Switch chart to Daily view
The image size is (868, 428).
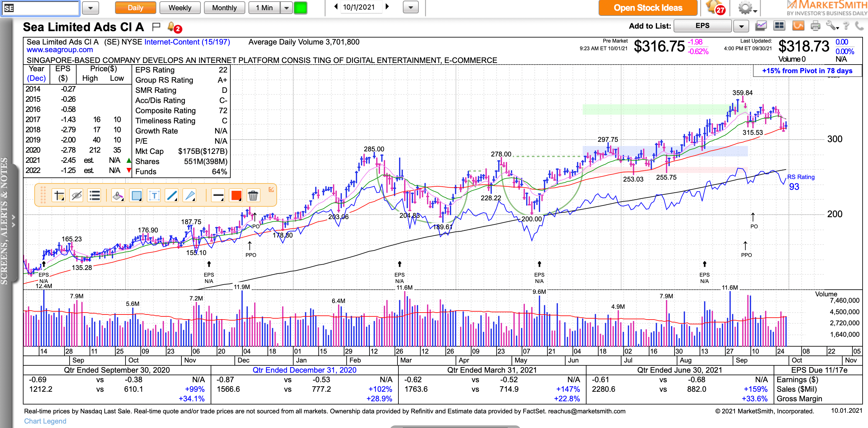click(135, 8)
